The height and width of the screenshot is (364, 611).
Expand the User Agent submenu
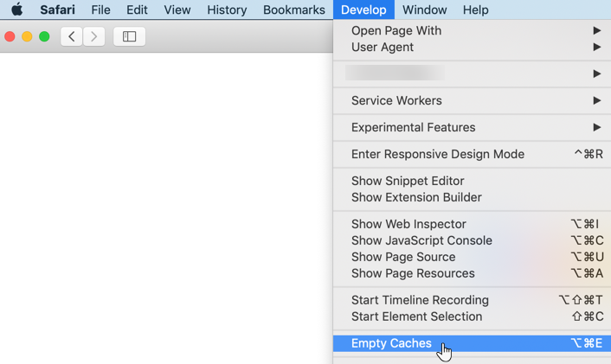(472, 47)
